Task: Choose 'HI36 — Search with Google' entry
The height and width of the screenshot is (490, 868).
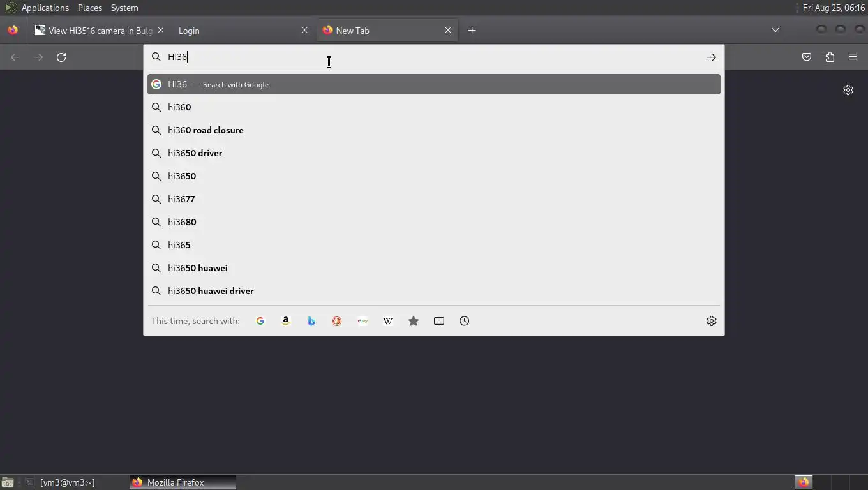Action: [x=434, y=84]
